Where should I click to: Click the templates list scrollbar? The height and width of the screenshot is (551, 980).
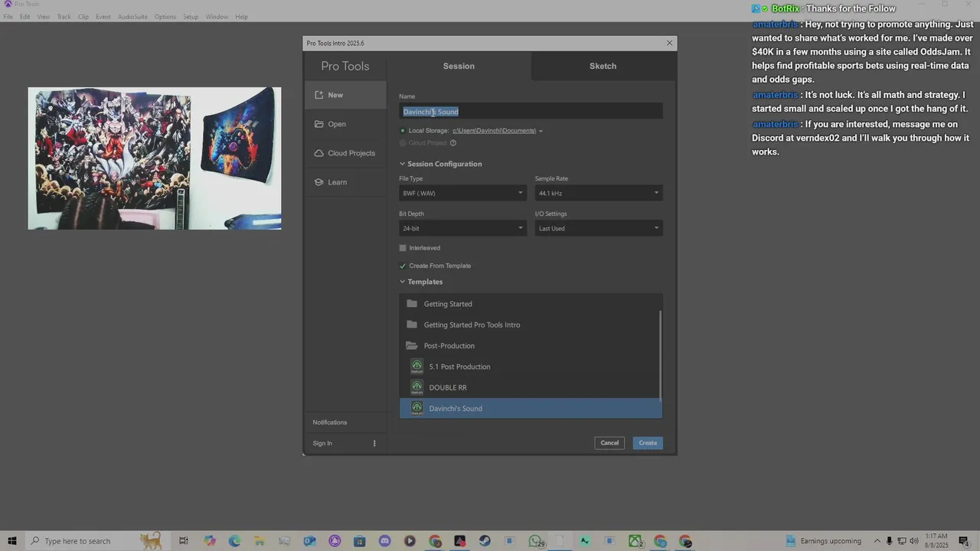coord(661,354)
